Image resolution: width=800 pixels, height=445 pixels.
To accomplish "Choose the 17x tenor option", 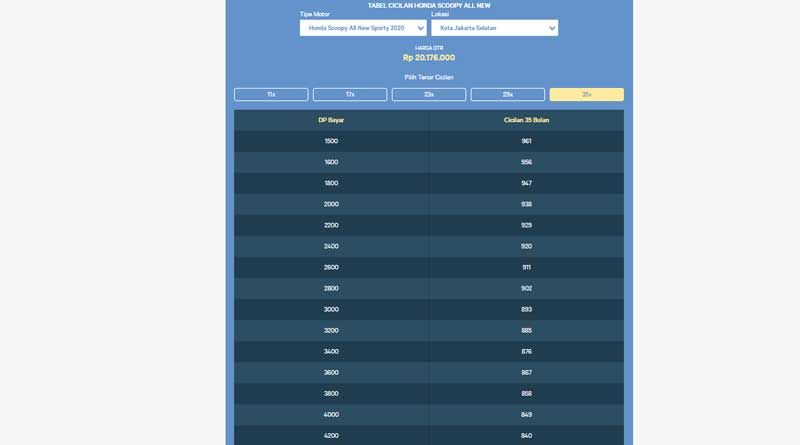I will [350, 94].
